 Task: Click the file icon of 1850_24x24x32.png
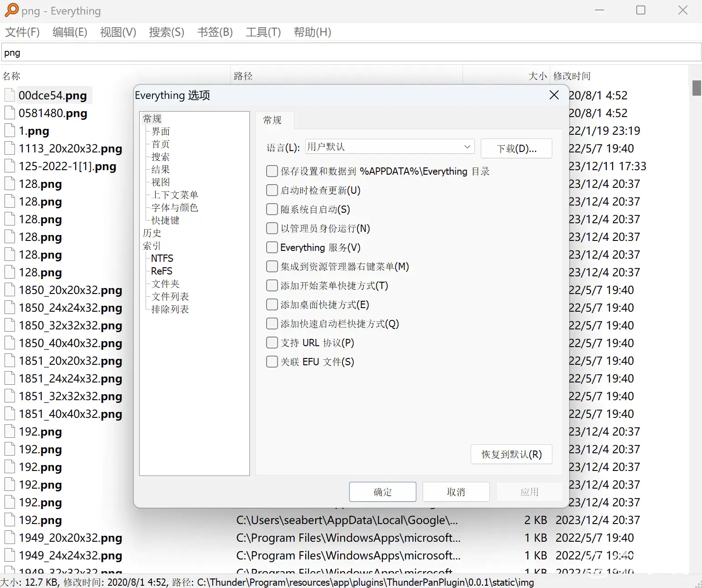pos(10,308)
